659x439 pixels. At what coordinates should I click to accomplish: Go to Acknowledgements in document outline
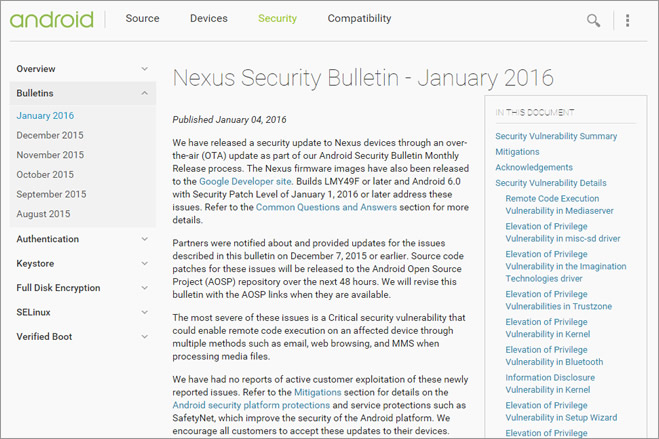pos(534,167)
